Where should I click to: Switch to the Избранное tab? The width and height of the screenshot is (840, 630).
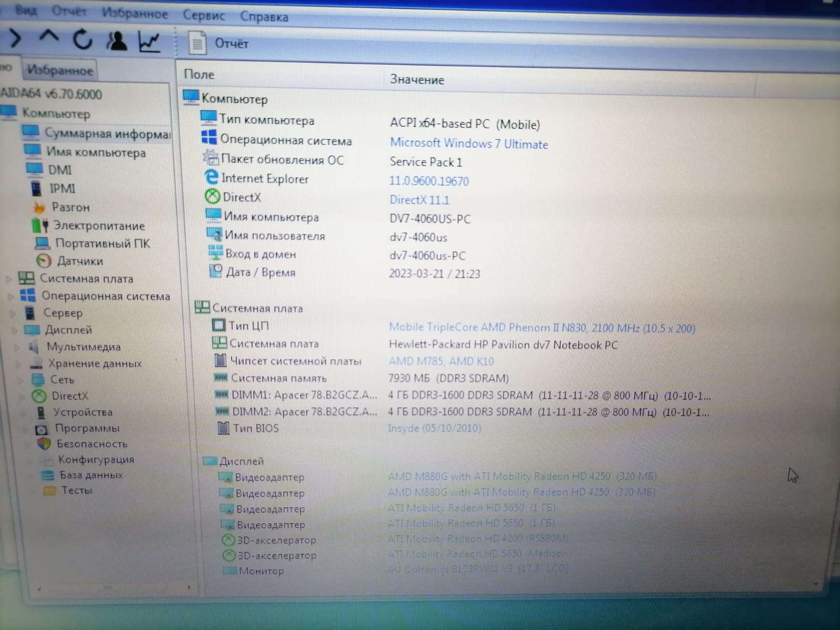pos(60,70)
